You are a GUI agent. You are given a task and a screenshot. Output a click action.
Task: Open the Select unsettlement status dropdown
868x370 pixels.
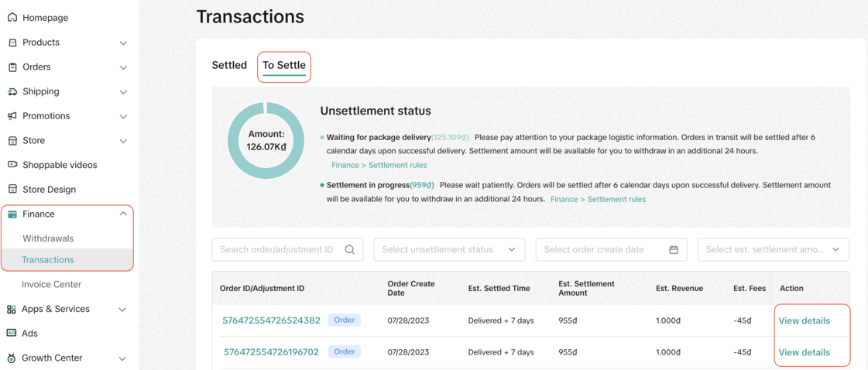click(x=449, y=250)
